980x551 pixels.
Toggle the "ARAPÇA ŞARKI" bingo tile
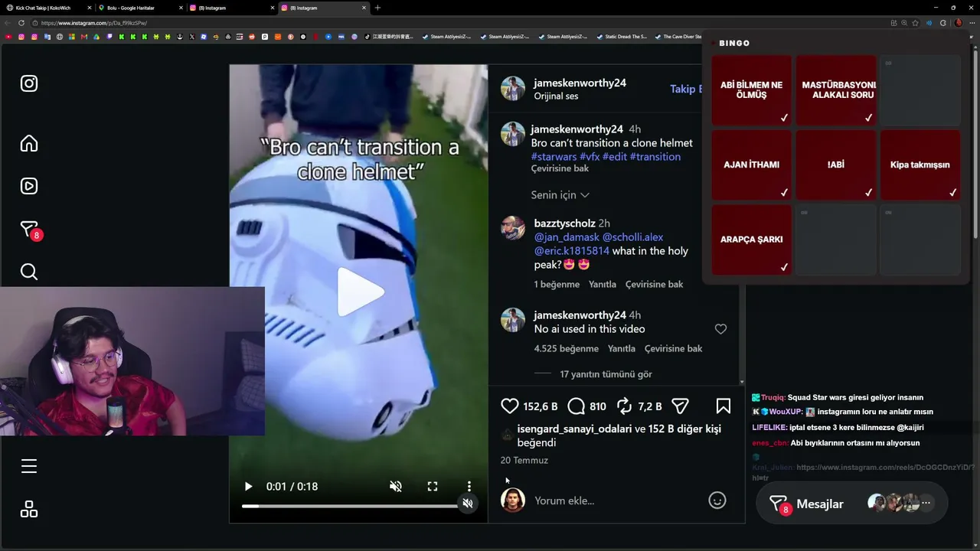pos(751,240)
